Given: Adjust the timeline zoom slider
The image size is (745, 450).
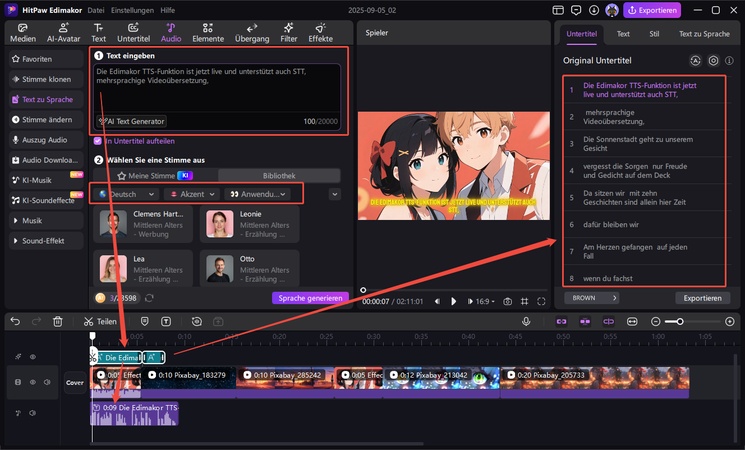Looking at the screenshot, I should tap(680, 322).
